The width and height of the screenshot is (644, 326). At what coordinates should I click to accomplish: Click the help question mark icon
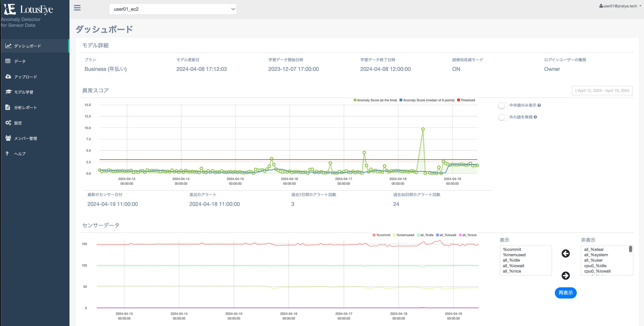pyautogui.click(x=7, y=154)
